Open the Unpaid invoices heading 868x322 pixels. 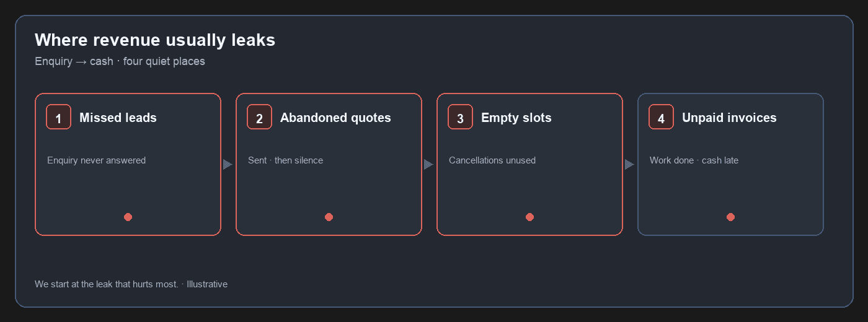point(729,118)
